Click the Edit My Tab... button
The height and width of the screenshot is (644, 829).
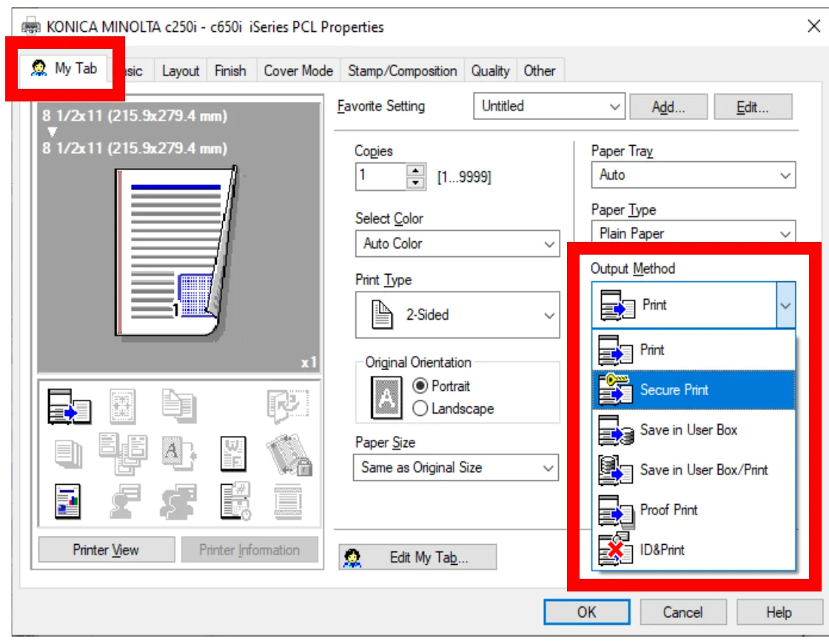pos(417,557)
